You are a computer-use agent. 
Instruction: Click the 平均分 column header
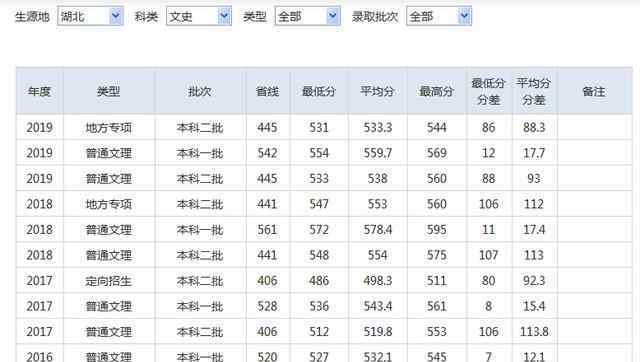tap(378, 91)
